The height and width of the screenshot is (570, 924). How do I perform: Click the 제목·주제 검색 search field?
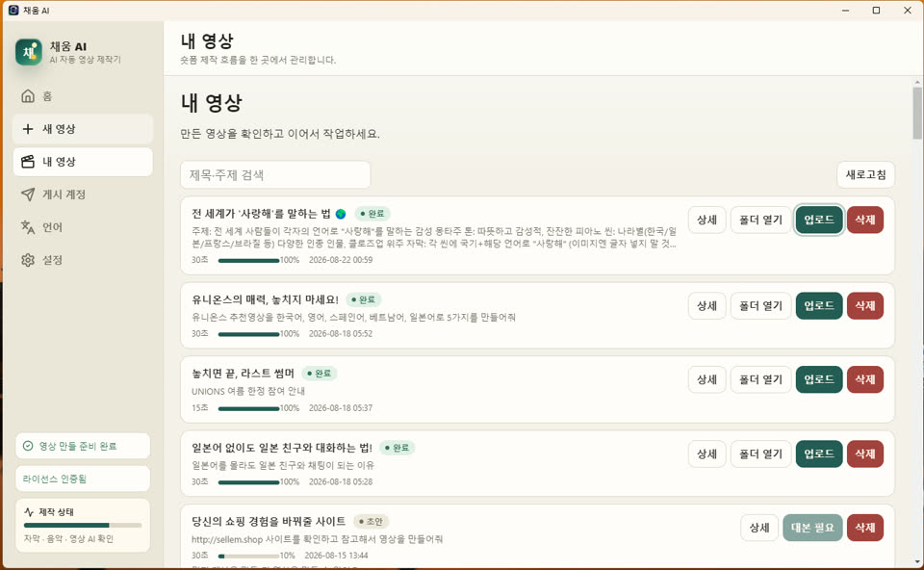(x=275, y=175)
